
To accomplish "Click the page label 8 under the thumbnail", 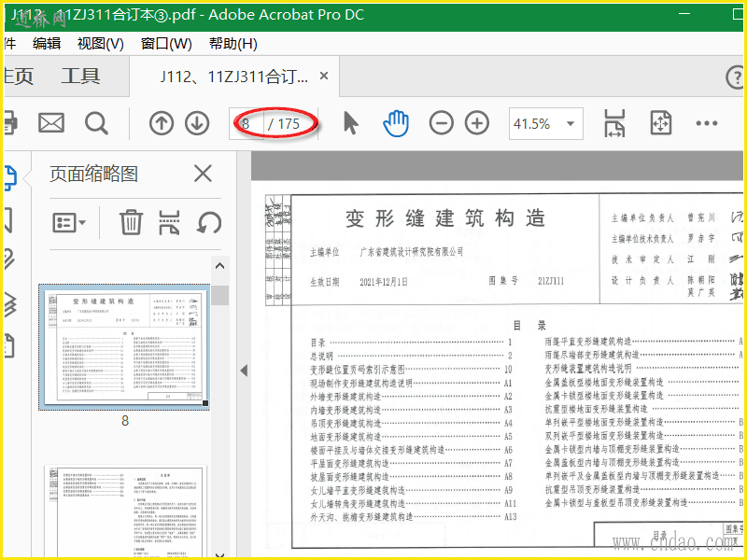I will [125, 421].
